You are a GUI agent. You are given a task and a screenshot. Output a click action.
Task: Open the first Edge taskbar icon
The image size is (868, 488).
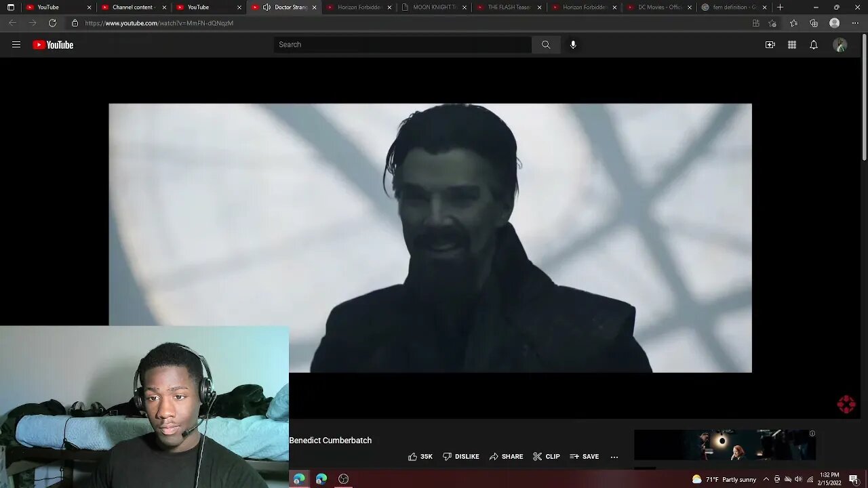tap(299, 479)
